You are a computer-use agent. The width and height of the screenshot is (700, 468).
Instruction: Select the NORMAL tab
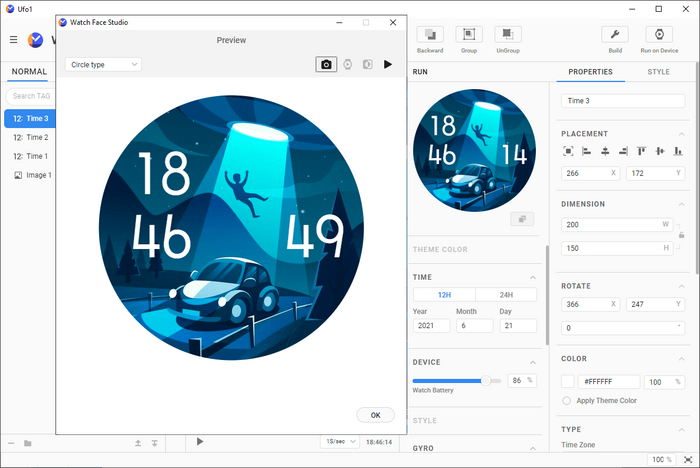coord(29,72)
